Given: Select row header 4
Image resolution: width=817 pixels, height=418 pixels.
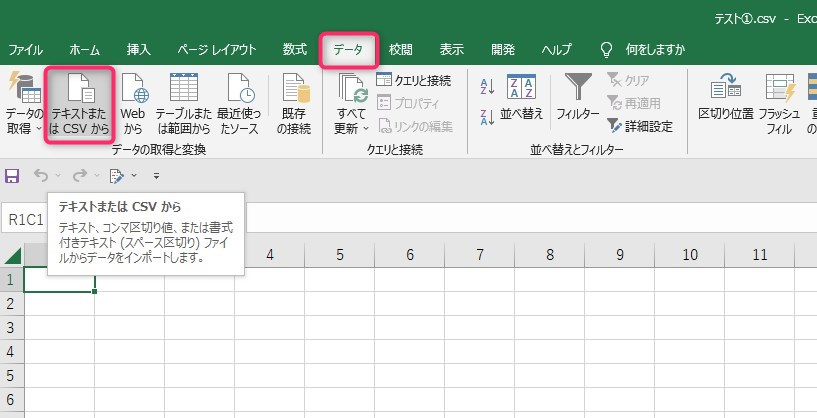Looking at the screenshot, I should (x=11, y=351).
